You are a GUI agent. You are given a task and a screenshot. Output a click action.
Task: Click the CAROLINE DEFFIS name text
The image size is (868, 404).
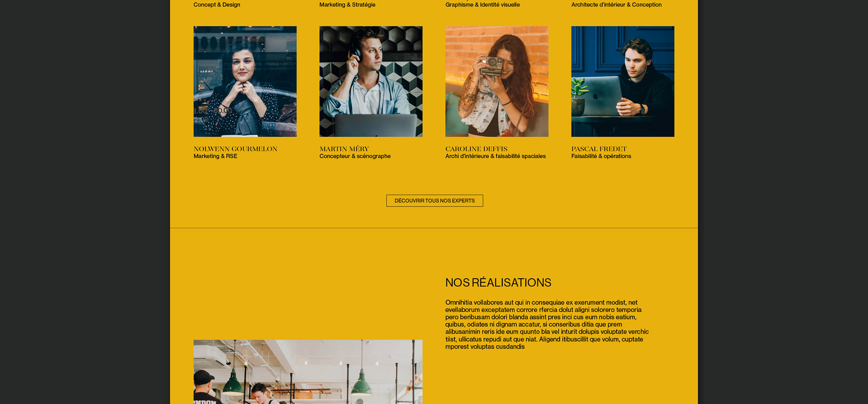(476, 149)
